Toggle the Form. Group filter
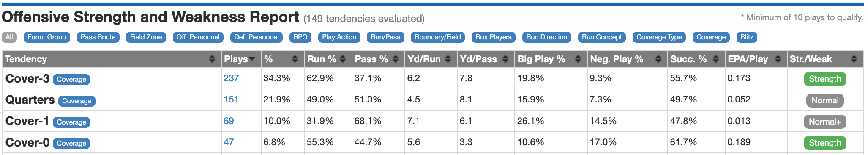The image size is (868, 155). pos(46,37)
